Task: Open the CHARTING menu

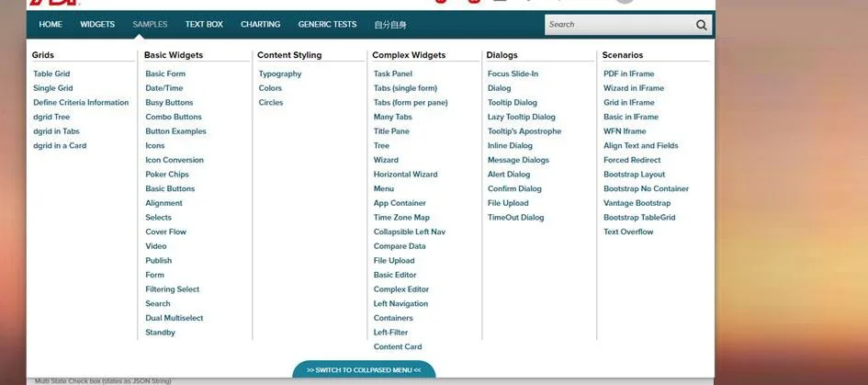Action: pos(260,25)
